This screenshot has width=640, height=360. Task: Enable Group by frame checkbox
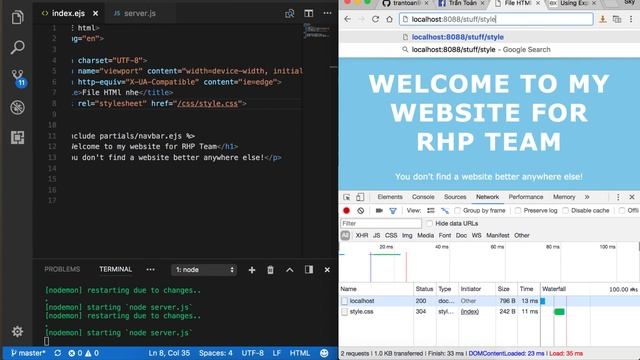458,211
